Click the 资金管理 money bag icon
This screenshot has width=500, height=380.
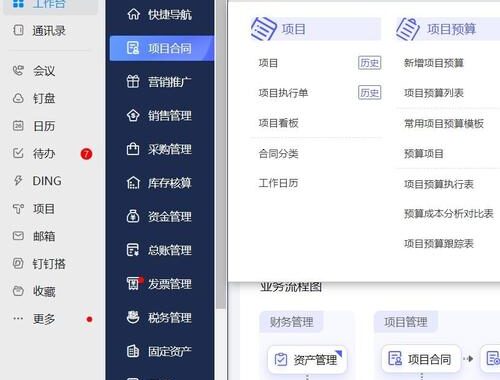point(133,216)
